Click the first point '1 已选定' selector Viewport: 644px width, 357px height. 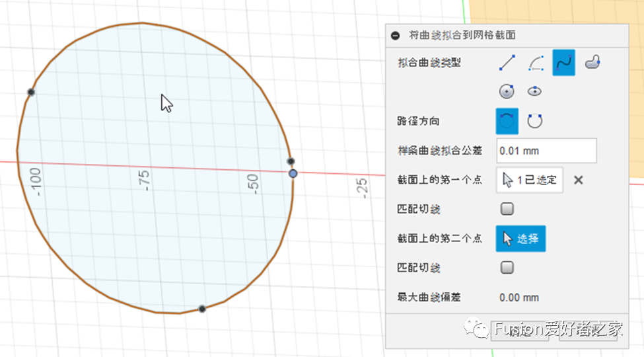[530, 180]
